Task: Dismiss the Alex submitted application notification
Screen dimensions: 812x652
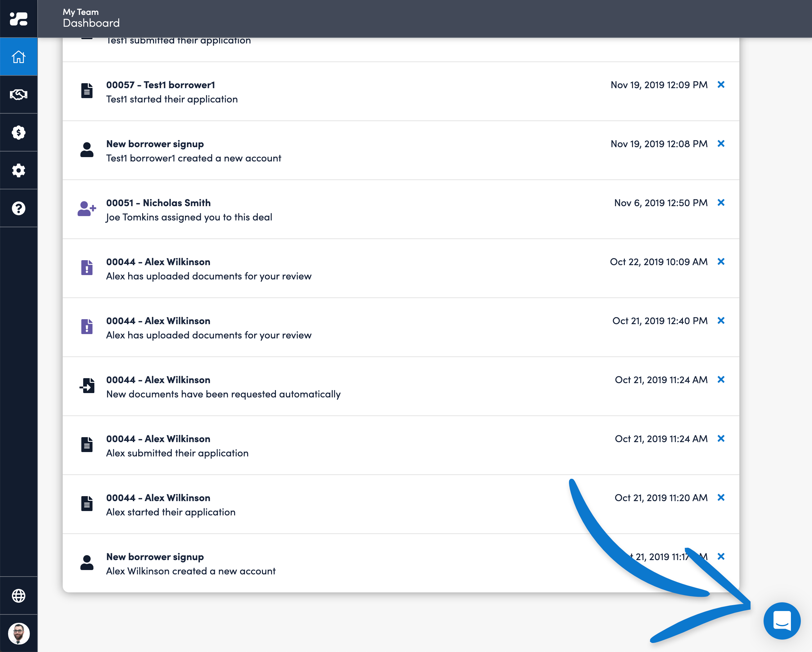Action: click(721, 438)
